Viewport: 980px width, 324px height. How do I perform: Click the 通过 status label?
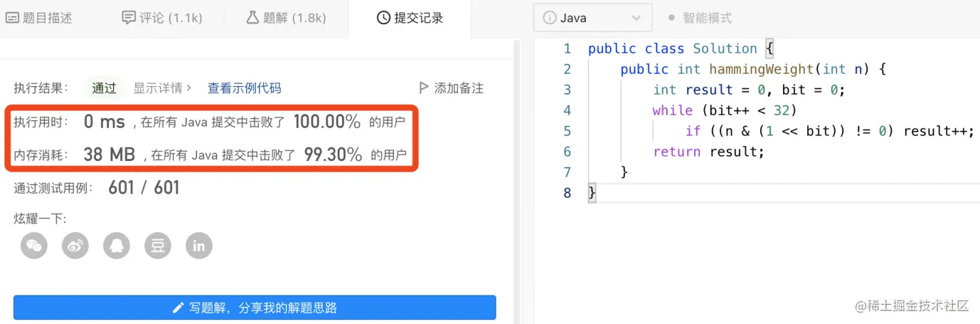[105, 88]
